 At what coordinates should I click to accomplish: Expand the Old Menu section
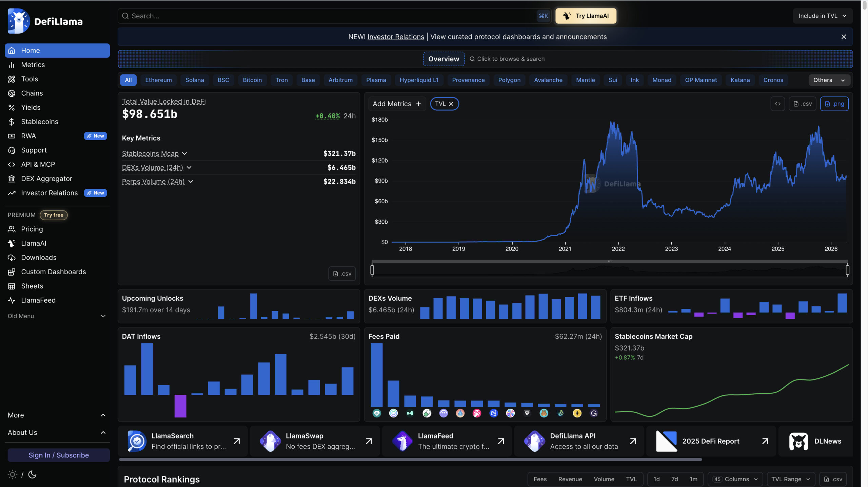coord(57,316)
